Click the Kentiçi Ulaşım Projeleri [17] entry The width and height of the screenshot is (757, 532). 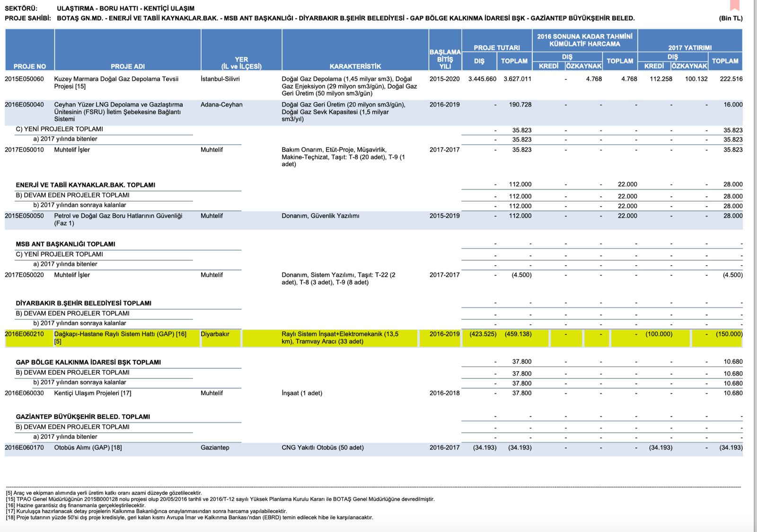click(x=93, y=393)
